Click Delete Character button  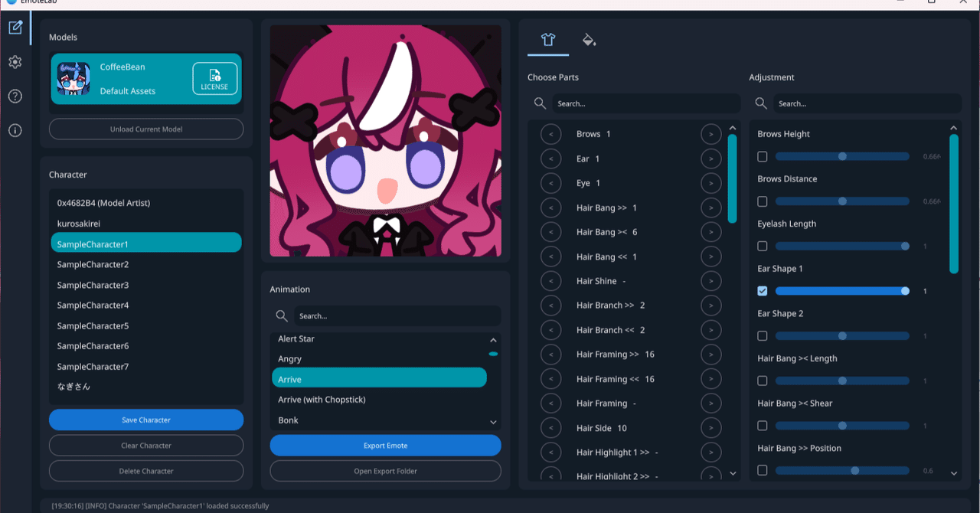click(x=146, y=471)
